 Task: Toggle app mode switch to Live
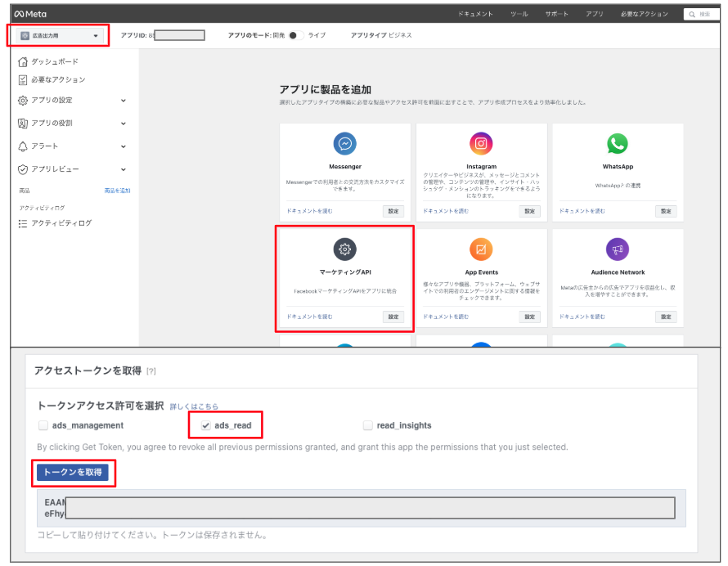296,35
